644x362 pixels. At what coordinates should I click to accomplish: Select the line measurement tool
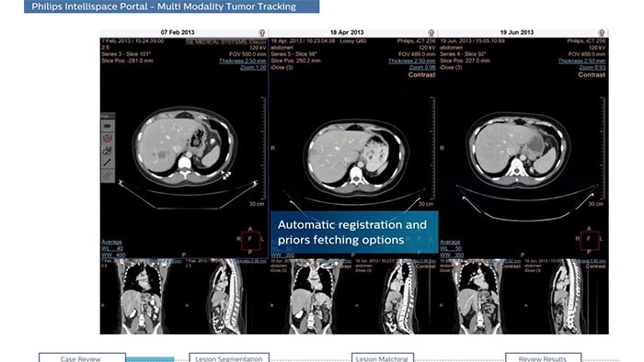(108, 163)
